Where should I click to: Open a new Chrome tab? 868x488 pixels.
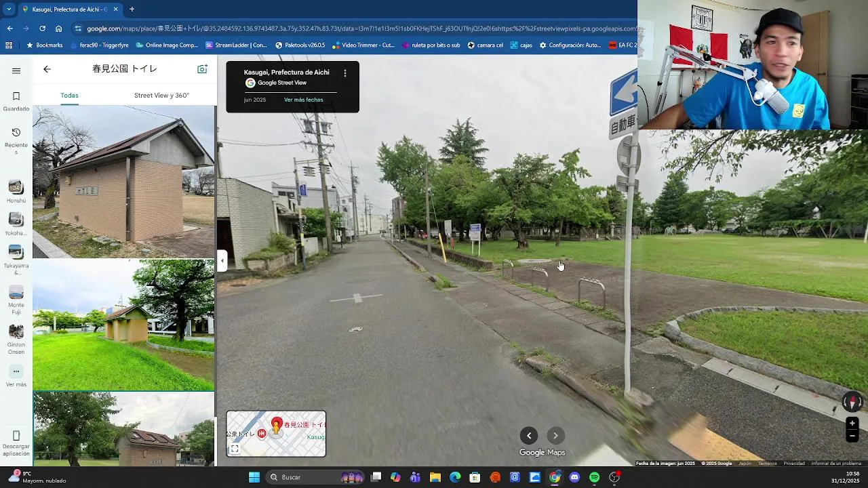tap(132, 9)
